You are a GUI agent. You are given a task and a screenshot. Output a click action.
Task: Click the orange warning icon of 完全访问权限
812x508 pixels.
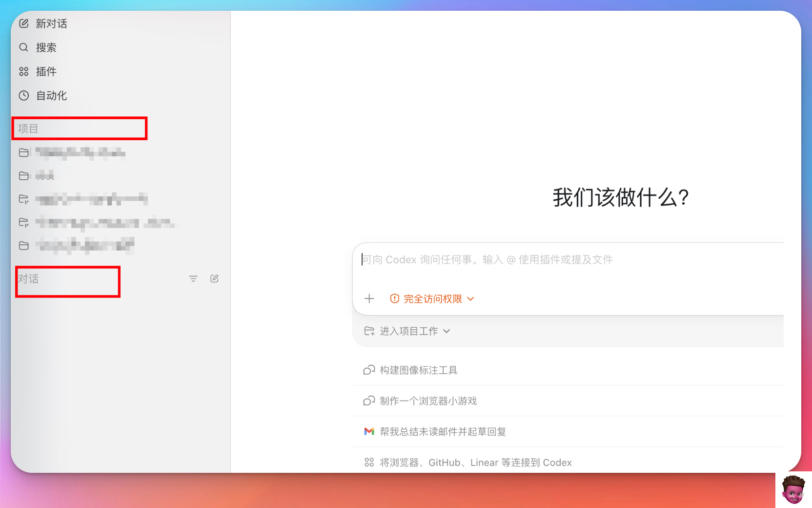click(395, 298)
